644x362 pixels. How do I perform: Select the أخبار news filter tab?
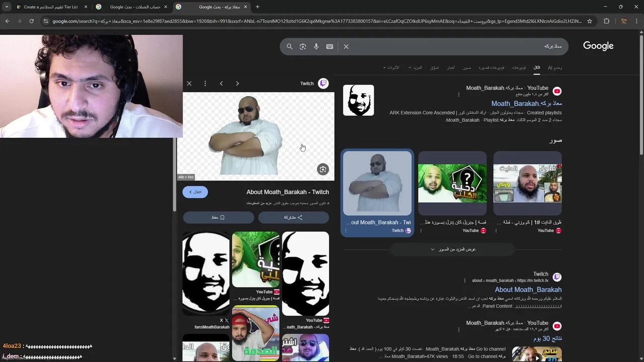pos(451,67)
